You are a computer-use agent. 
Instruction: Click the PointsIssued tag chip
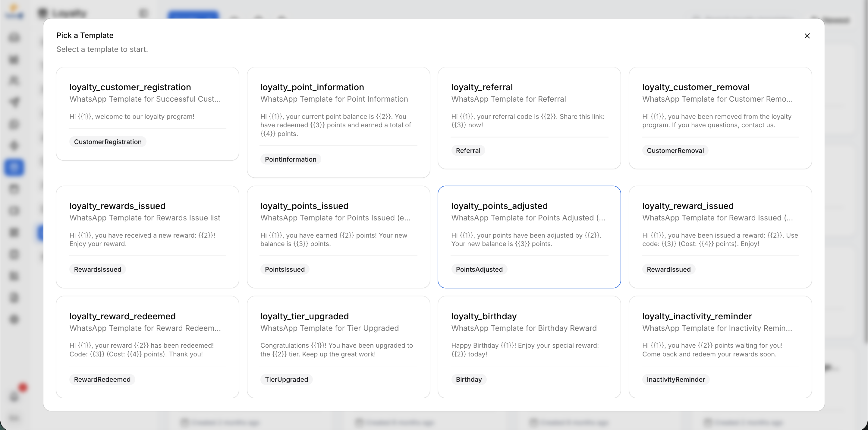coord(285,270)
